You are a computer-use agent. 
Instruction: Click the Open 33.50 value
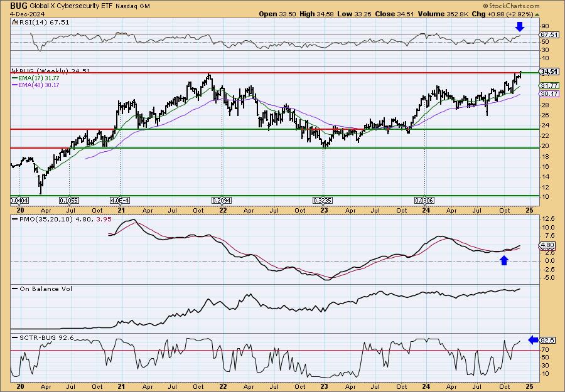(277, 14)
